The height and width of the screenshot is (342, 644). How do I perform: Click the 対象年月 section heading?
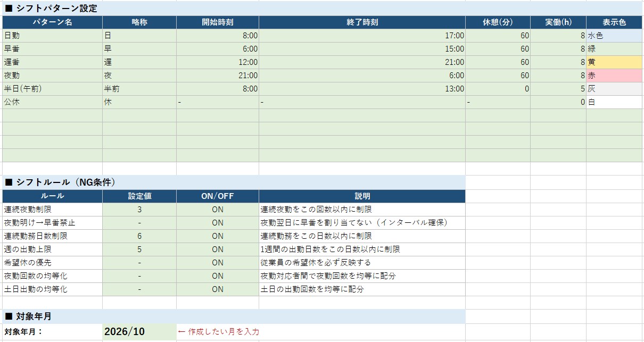[28, 316]
